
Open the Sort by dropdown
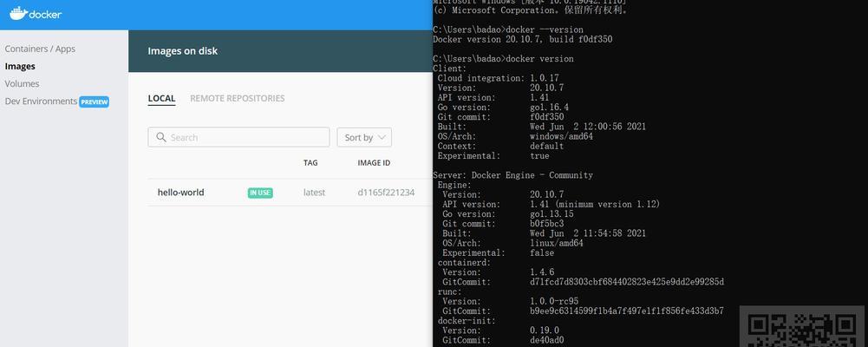pyautogui.click(x=364, y=137)
